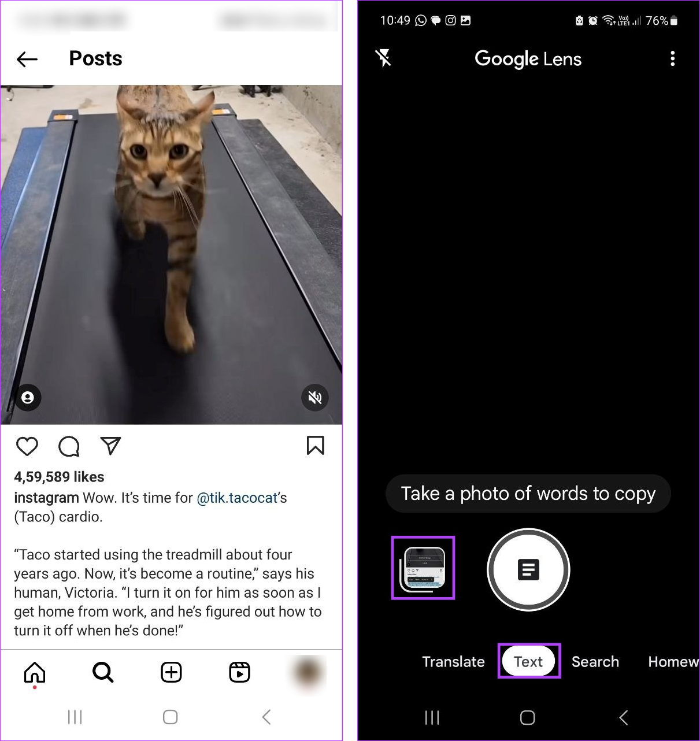Image resolution: width=700 pixels, height=741 pixels.
Task: Unmute the video sound
Action: tap(315, 398)
